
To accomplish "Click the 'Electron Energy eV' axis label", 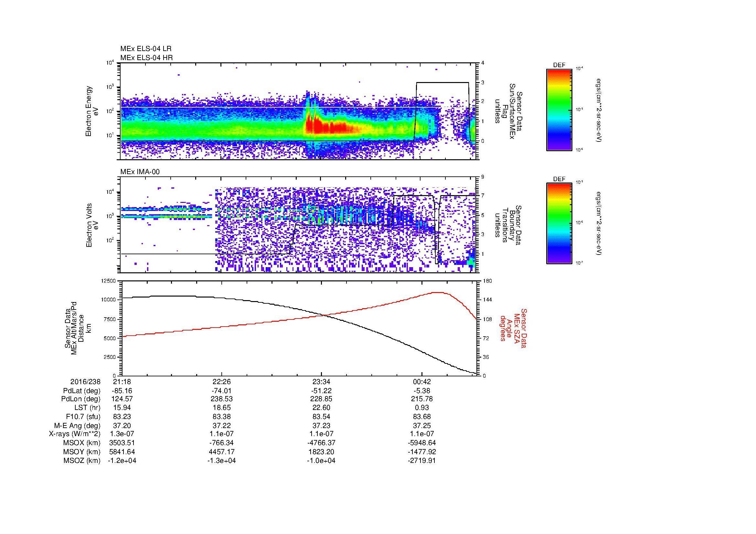I will 92,111.
